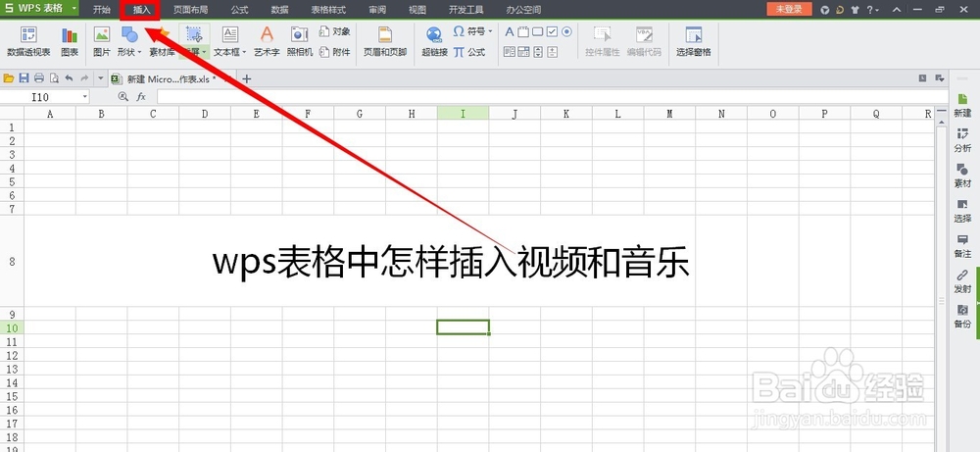Insert a hyperlink (超链接)

tap(434, 42)
